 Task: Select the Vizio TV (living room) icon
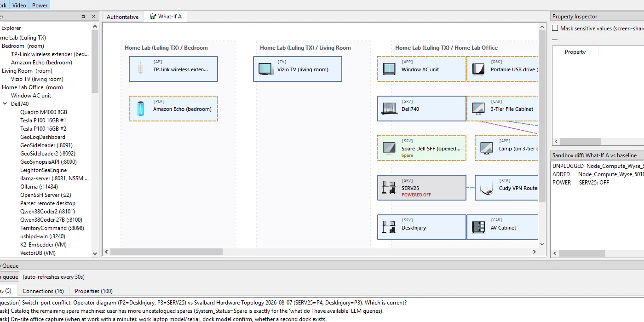265,69
